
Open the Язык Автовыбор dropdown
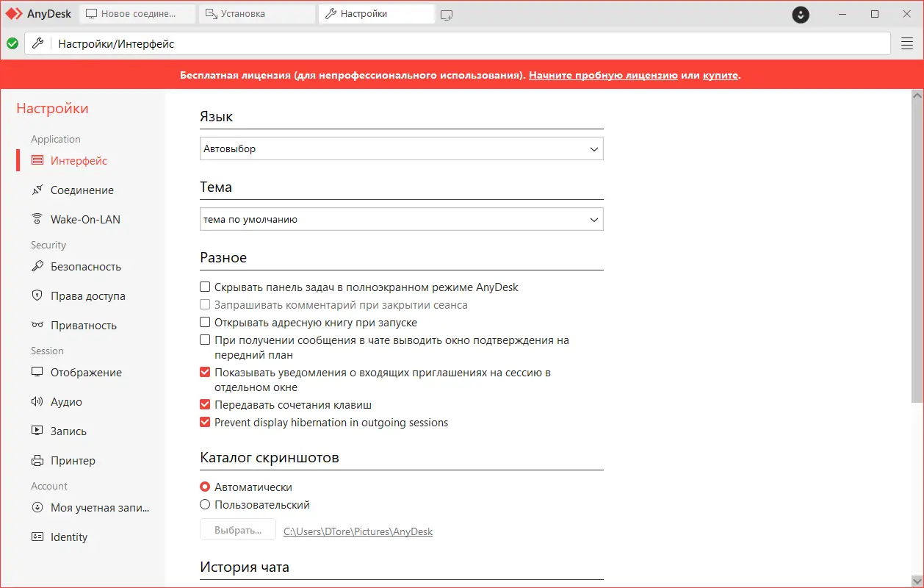402,148
